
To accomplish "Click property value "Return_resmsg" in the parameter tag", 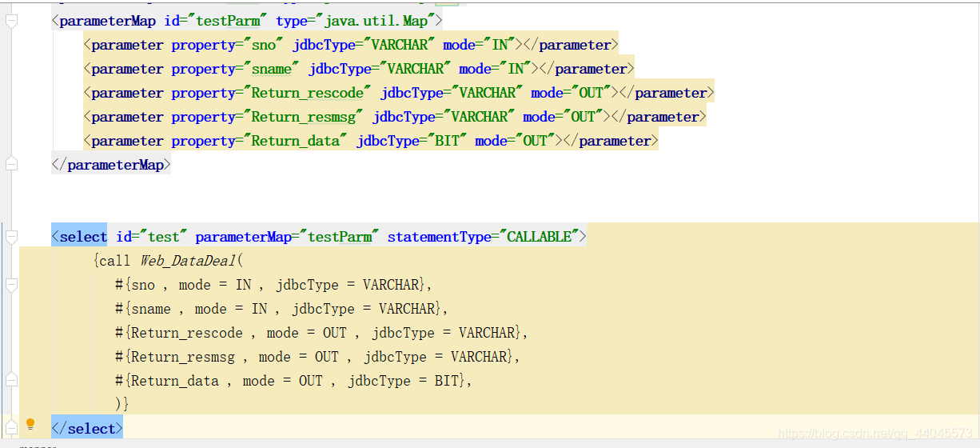I will click(x=304, y=117).
